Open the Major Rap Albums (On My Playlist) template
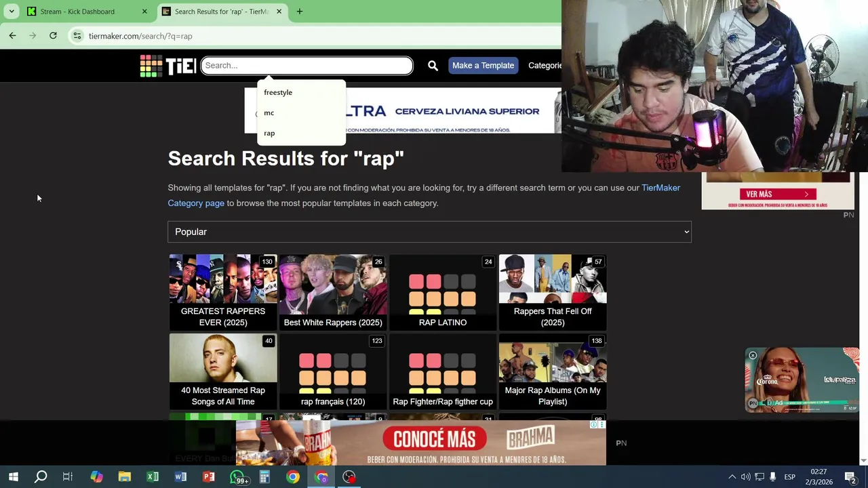The width and height of the screenshot is (868, 488). [553, 371]
